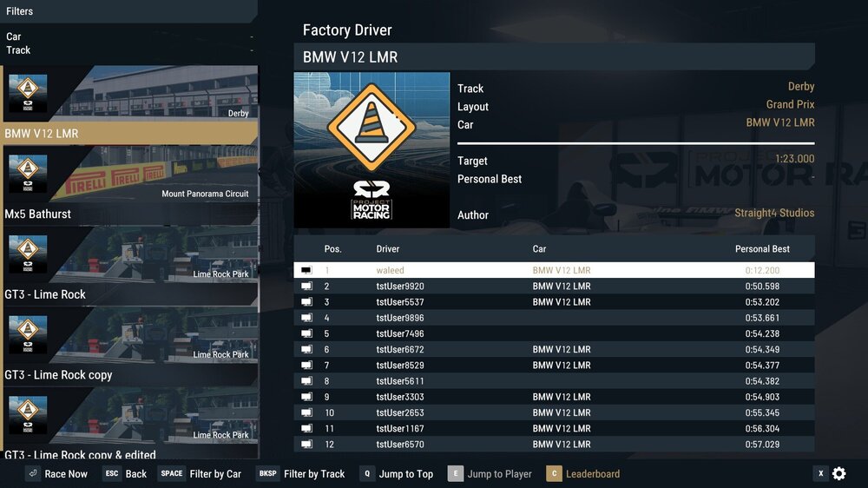The height and width of the screenshot is (488, 868).
Task: Select driver name waleed
Action: click(391, 270)
